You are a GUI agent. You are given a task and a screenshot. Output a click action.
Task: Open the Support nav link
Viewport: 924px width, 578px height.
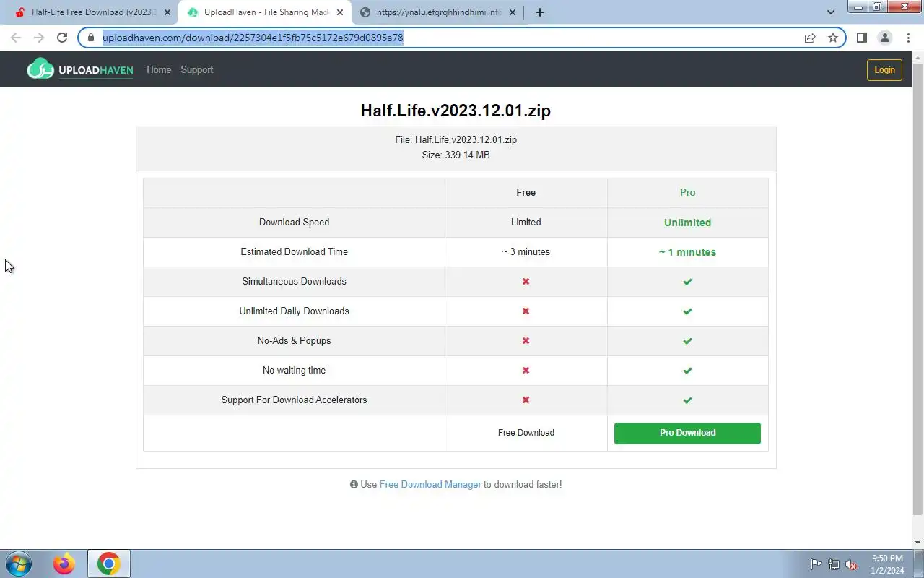click(x=196, y=69)
